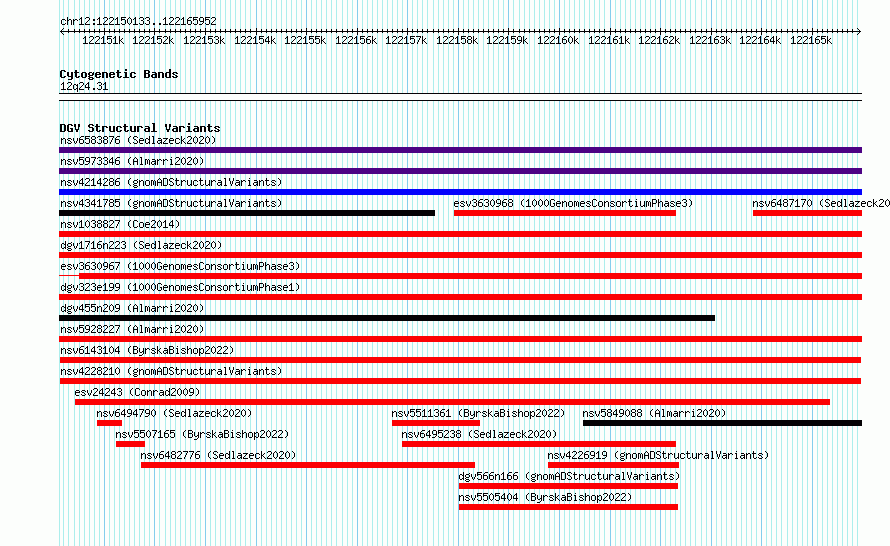The height and width of the screenshot is (546, 890).
Task: Click the ruler's left arrow end
Action: [62, 32]
